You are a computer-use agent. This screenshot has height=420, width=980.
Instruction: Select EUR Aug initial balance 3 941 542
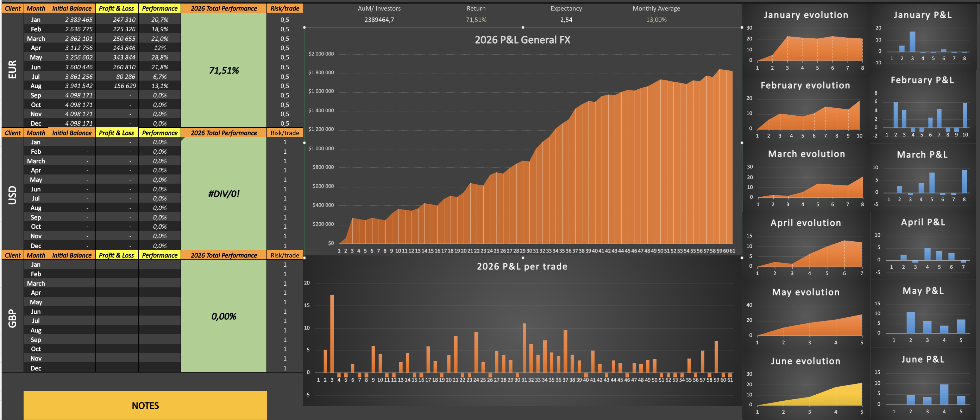tap(71, 86)
